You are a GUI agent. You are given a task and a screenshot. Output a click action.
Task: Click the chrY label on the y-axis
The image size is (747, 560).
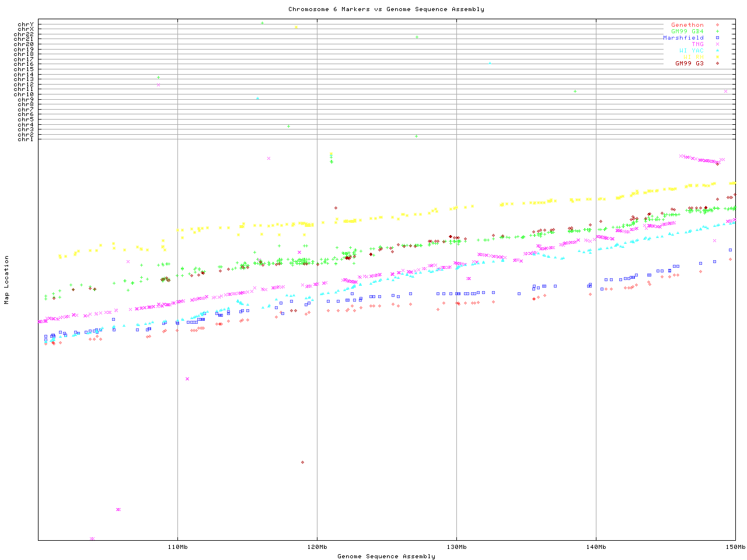coord(26,24)
